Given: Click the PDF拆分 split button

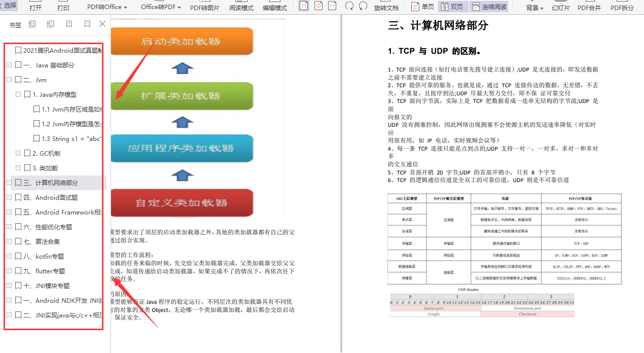Looking at the screenshot, I should 622,8.
